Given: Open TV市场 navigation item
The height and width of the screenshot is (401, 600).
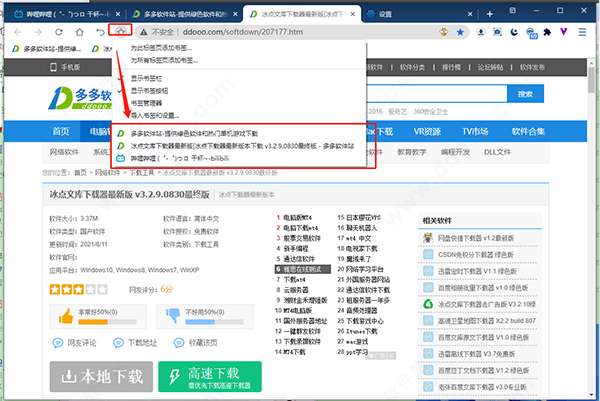Looking at the screenshot, I should (x=475, y=132).
